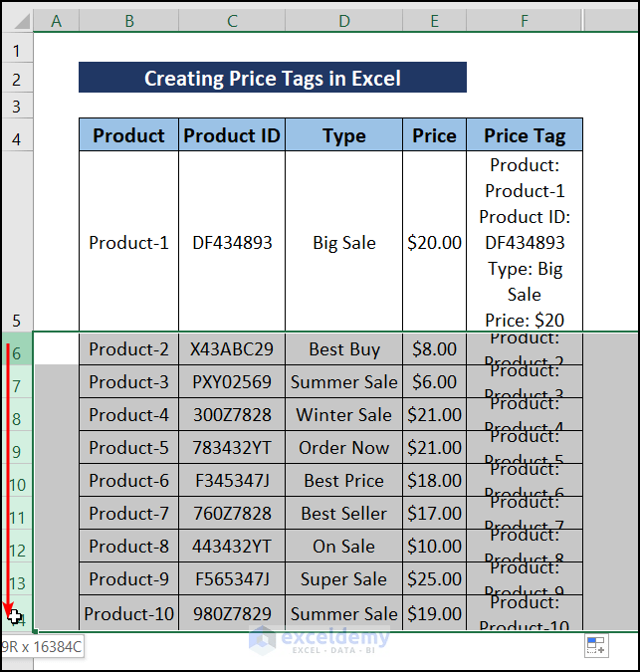Select column E header

[x=434, y=21]
